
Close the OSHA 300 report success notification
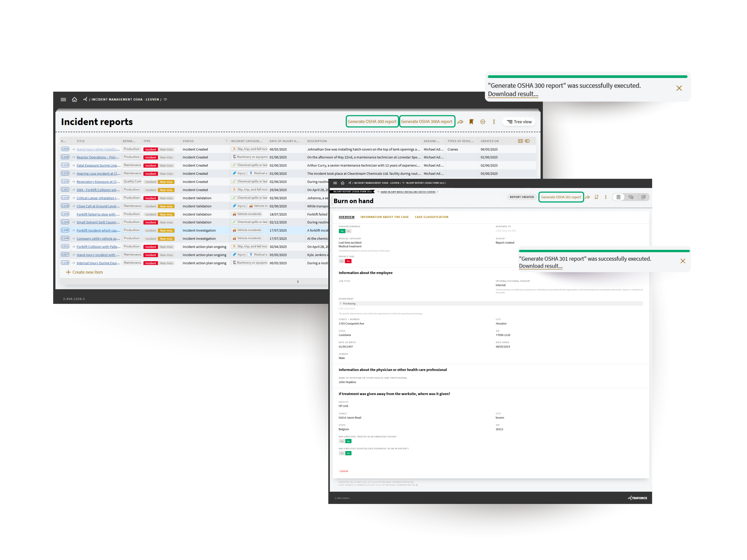679,88
